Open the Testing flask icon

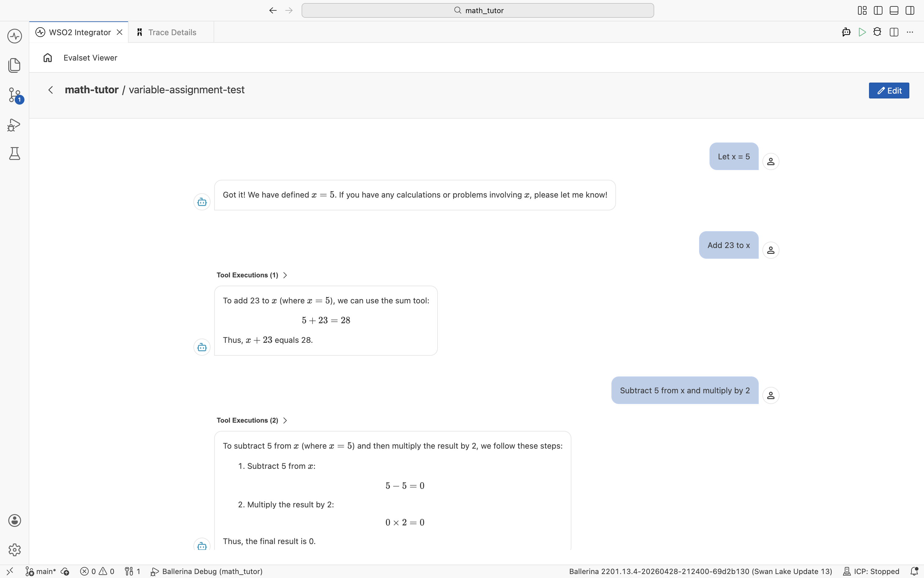point(14,154)
